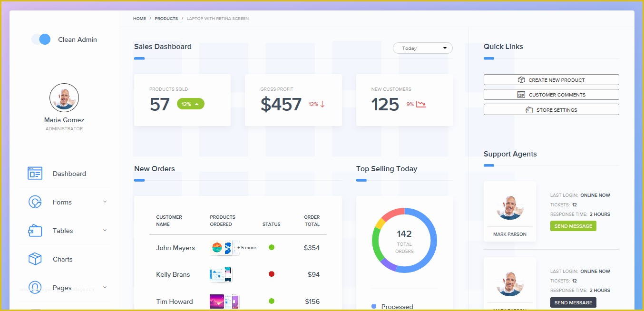Click Kelly Brans' red status dot
The image size is (644, 311).
(272, 274)
